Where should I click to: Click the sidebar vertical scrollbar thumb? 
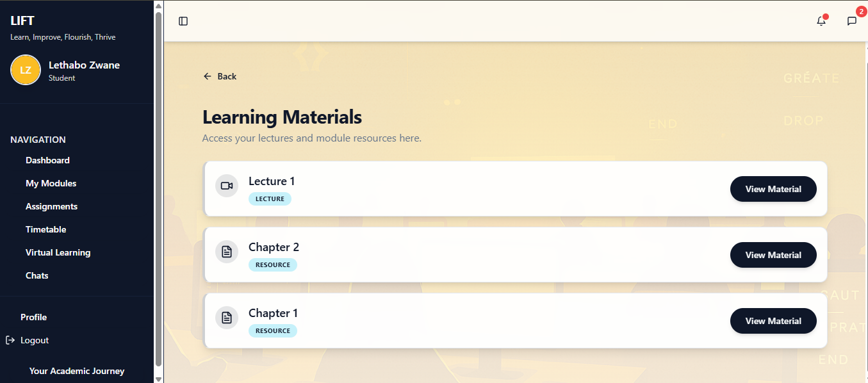coord(159,189)
